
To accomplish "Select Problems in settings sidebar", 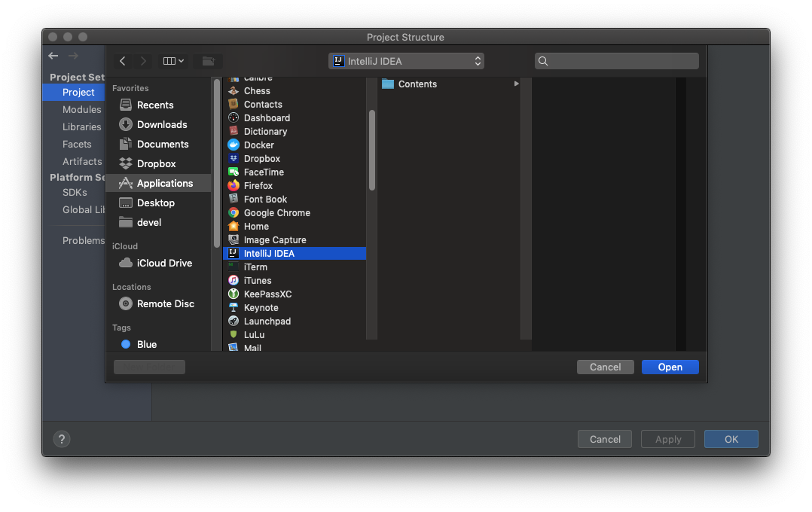I will [x=84, y=240].
